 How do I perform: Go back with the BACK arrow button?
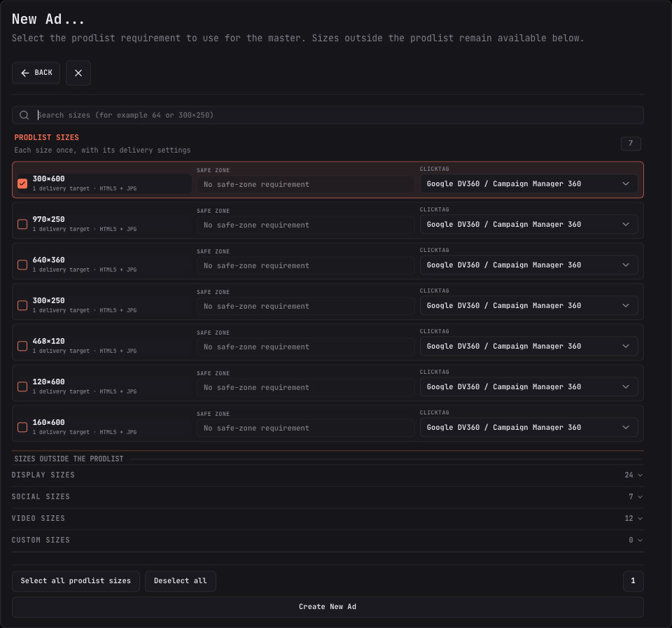[x=36, y=73]
